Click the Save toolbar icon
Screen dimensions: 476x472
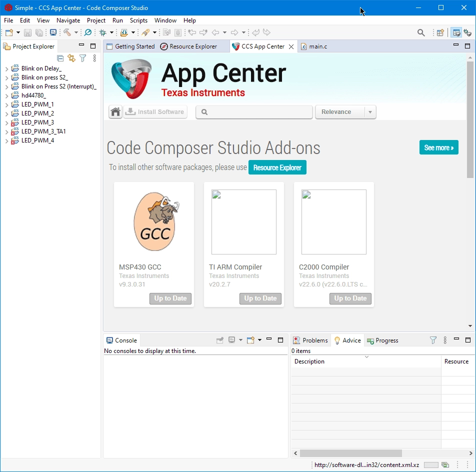tap(27, 32)
